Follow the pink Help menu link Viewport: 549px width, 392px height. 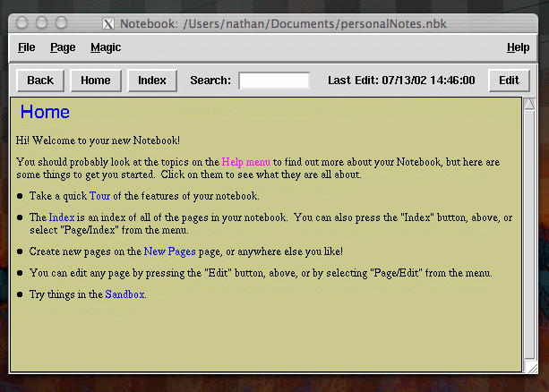click(246, 162)
